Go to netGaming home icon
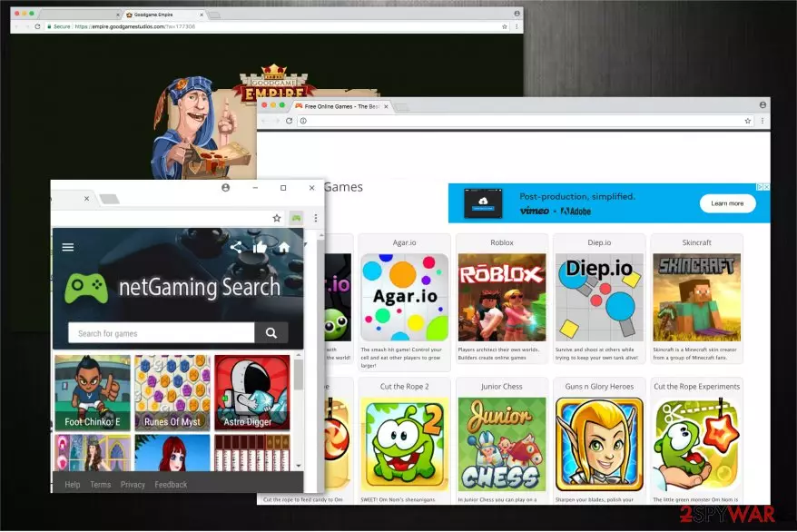The image size is (797, 532). (x=284, y=247)
